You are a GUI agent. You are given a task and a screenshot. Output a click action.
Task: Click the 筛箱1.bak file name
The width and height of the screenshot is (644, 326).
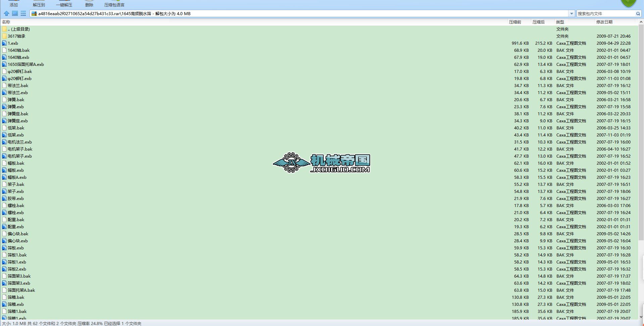point(17,311)
